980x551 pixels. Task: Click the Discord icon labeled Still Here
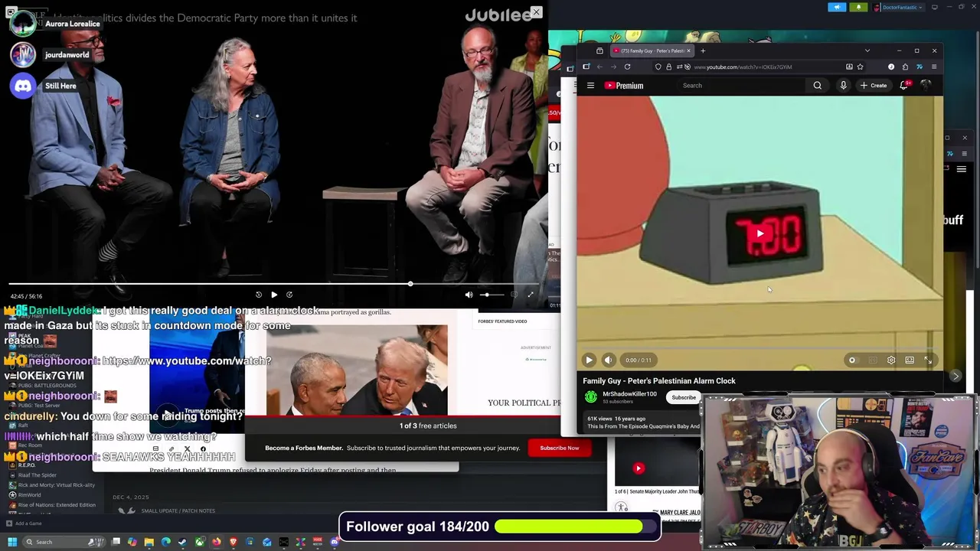pos(23,86)
